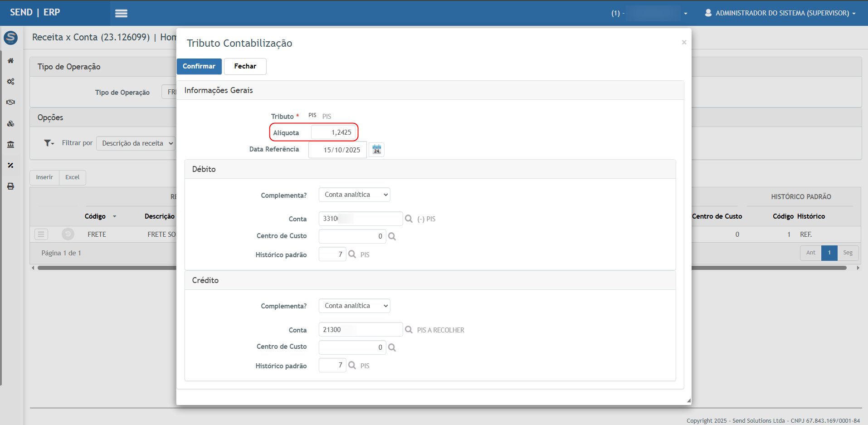Click Confirmar button
Screen dimensions: 868x425
pos(199,66)
